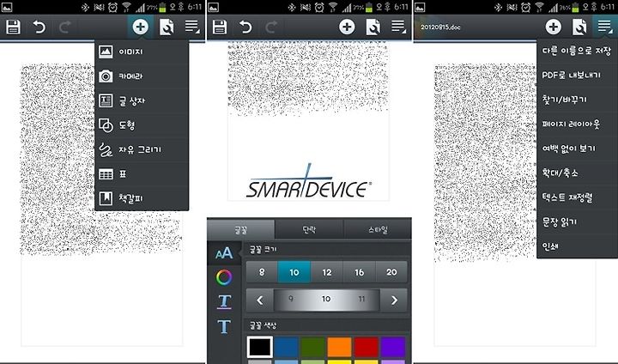Tap redo on the insert-menu screen
Viewport: 618px width, 364px height.
pyautogui.click(x=65, y=27)
